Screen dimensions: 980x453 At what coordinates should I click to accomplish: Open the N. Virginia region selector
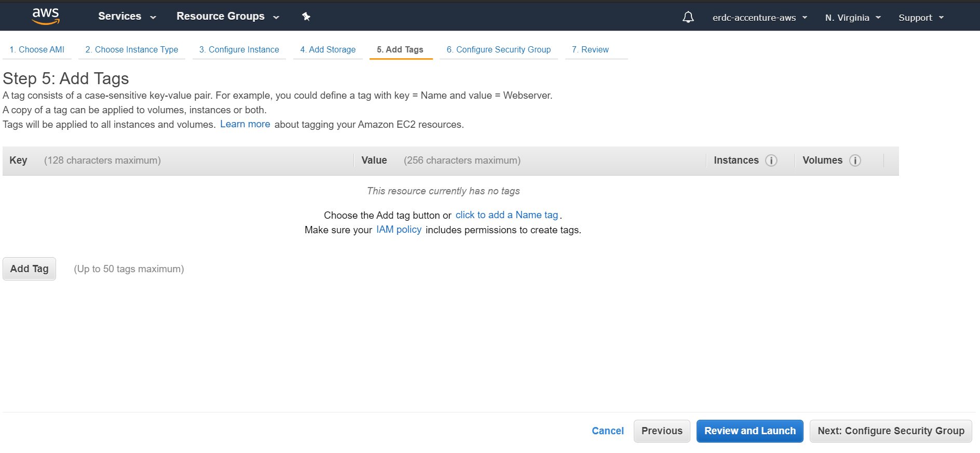(x=853, y=18)
